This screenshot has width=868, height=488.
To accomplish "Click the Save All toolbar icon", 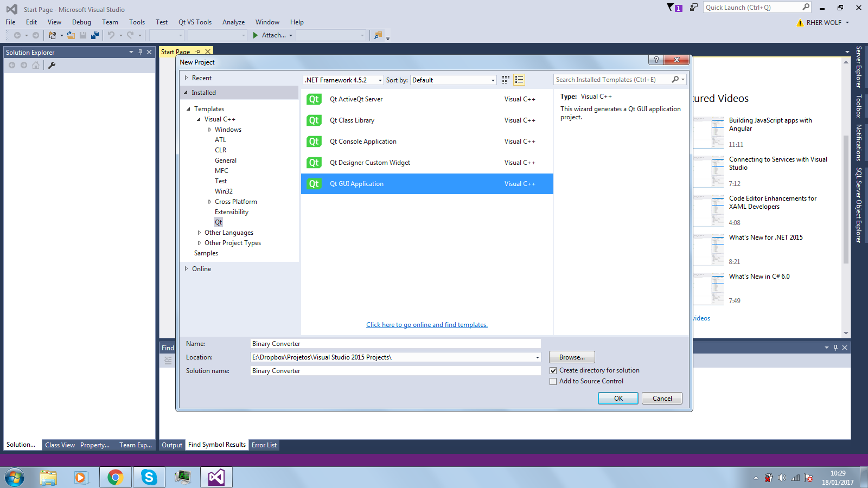I will point(95,35).
